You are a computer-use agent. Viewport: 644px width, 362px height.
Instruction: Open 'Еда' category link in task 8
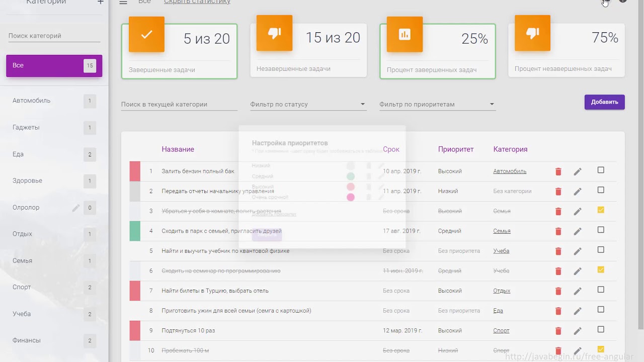coord(498,311)
